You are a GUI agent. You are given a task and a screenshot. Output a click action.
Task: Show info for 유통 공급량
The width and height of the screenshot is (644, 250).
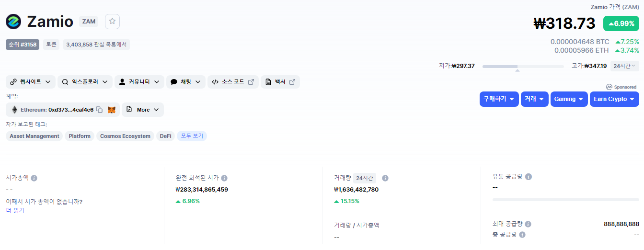click(x=529, y=177)
